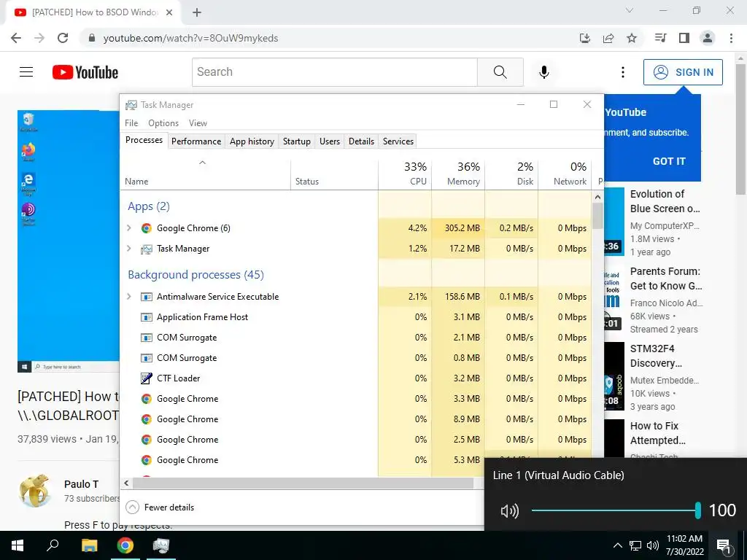Show hidden tray icons chevron
Viewport: 747px width, 560px height.
tap(617, 545)
